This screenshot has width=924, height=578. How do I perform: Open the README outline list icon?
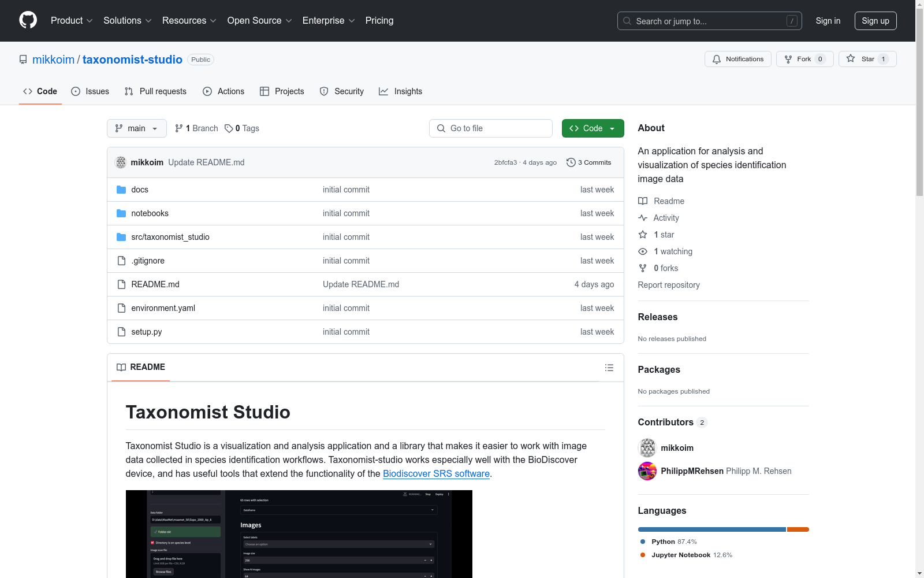click(x=609, y=368)
